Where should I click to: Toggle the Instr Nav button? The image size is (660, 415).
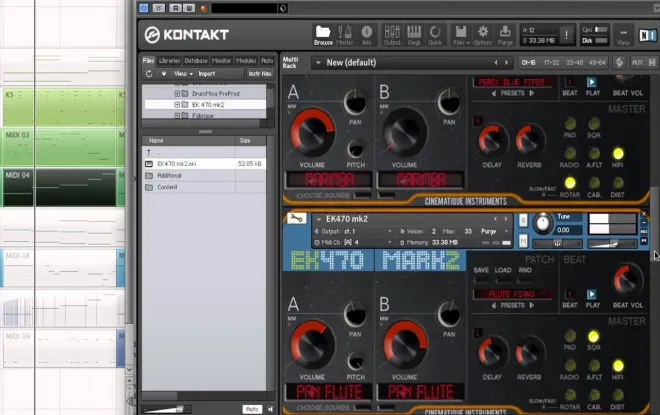[260, 74]
